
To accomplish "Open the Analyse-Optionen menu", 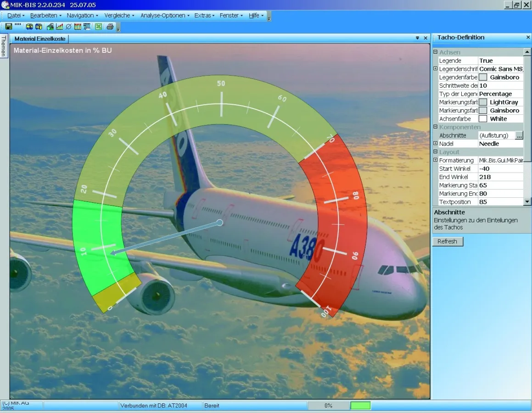I will point(164,15).
